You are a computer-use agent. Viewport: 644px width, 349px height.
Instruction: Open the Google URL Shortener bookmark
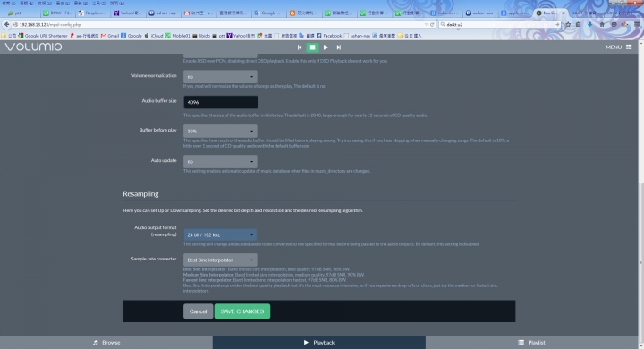click(43, 36)
